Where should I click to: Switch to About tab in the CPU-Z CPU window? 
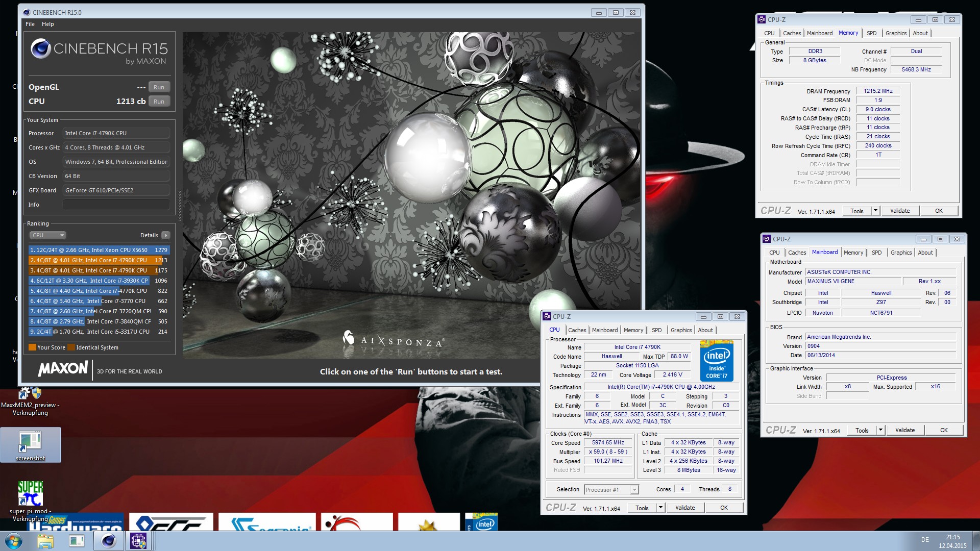[705, 330]
